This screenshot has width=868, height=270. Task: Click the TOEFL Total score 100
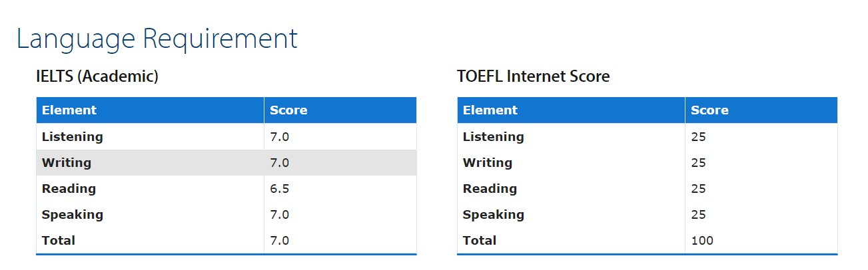coord(702,241)
